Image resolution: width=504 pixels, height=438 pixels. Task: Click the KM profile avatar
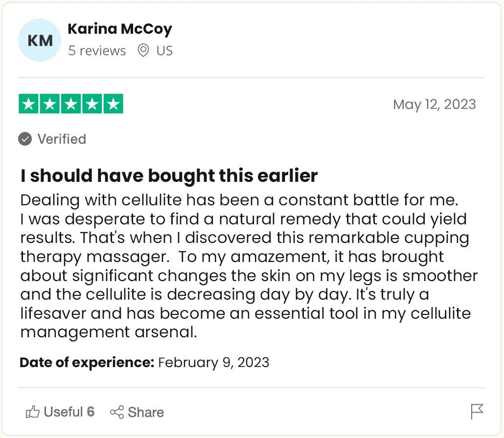point(40,40)
